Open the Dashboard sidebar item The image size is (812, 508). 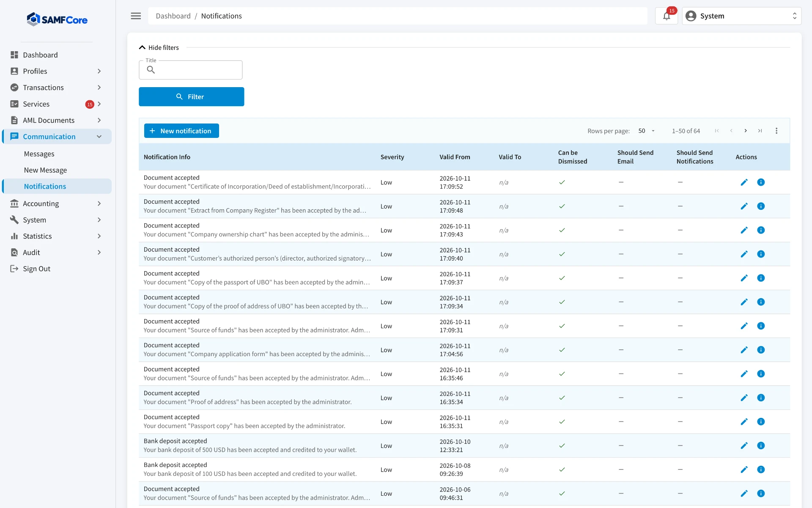pos(57,55)
